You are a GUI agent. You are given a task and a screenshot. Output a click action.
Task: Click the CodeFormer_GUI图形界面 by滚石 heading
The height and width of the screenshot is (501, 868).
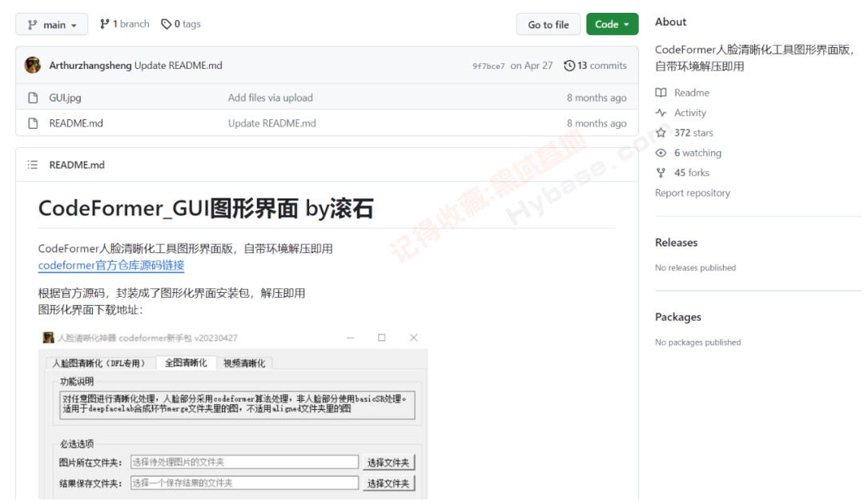(x=205, y=208)
